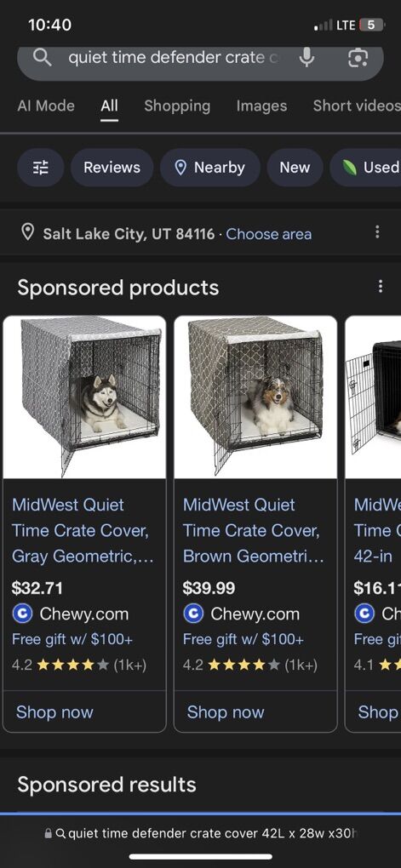This screenshot has width=401, height=868.
Task: Tap Shop now for Gray Geometric cover
Action: 54,712
